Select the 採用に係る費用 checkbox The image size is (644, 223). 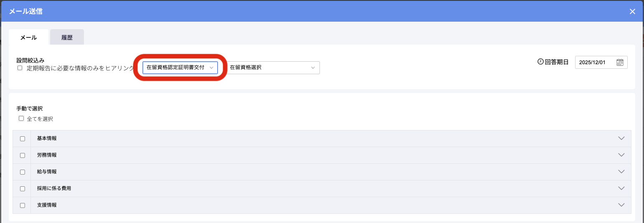(x=23, y=189)
